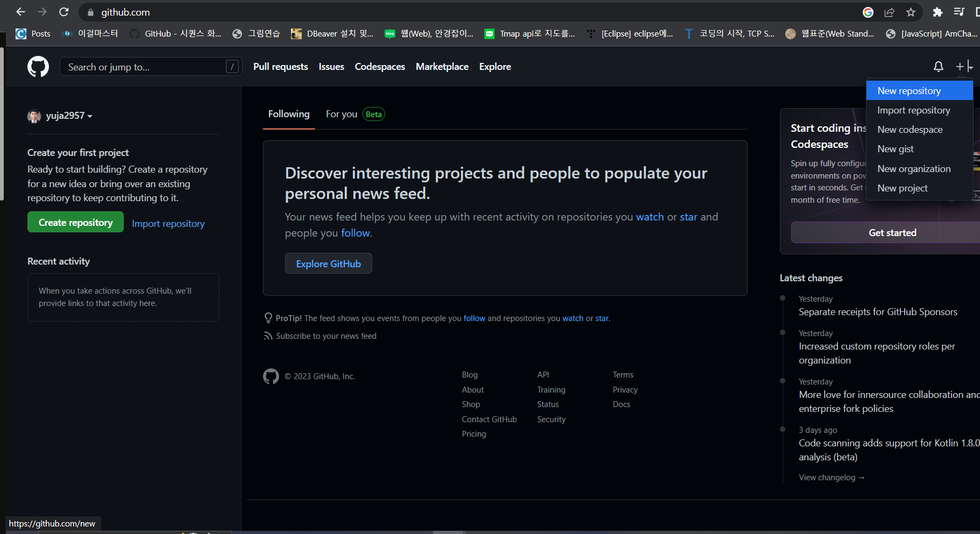Switch to the For you Beta tab

point(355,114)
